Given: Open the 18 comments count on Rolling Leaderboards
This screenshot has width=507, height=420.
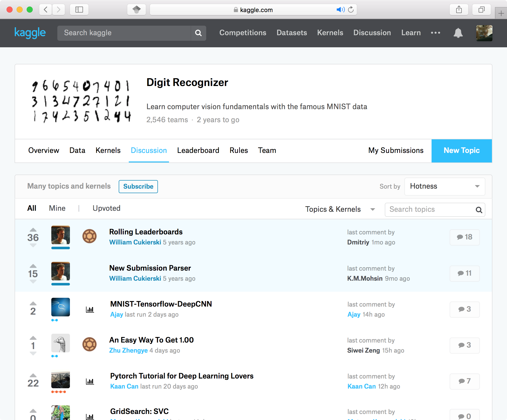Looking at the screenshot, I should pos(464,237).
